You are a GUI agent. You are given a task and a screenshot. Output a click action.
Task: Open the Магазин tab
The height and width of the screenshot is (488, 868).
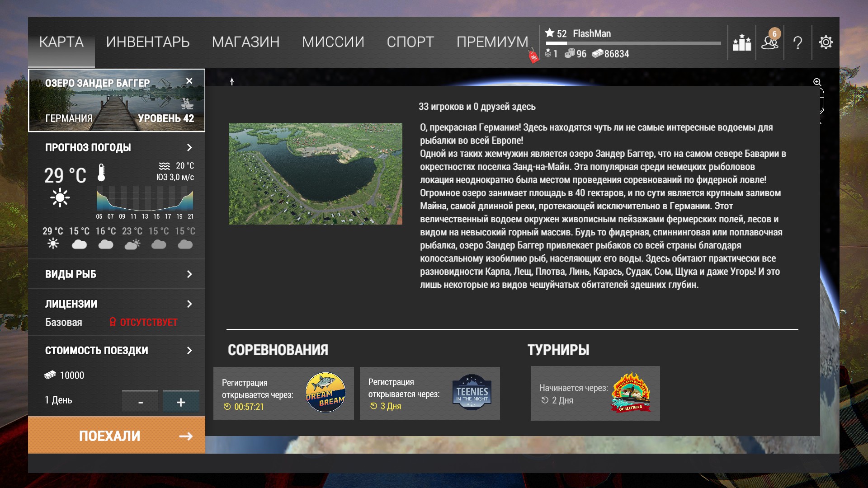point(245,42)
